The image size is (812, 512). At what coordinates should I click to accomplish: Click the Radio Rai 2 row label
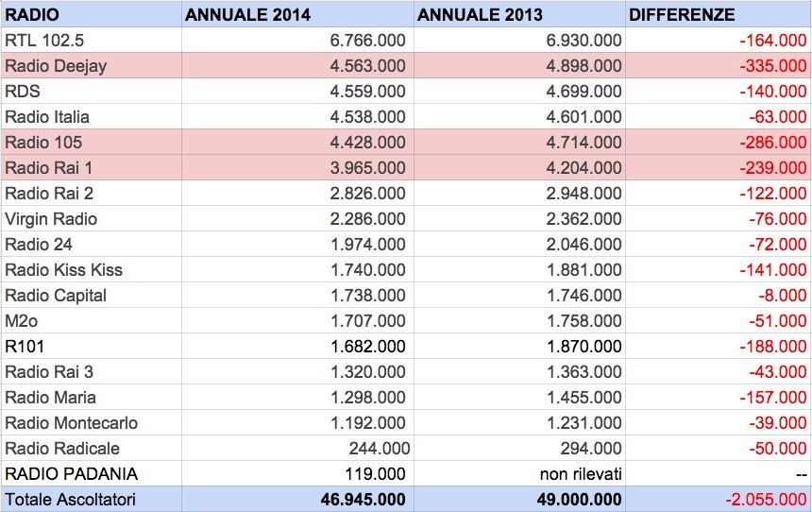(49, 194)
